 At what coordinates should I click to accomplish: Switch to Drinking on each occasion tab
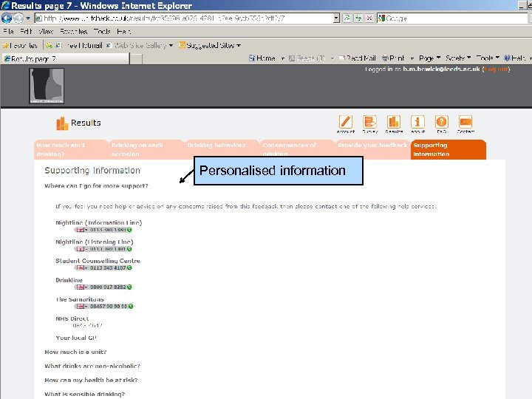coord(146,149)
